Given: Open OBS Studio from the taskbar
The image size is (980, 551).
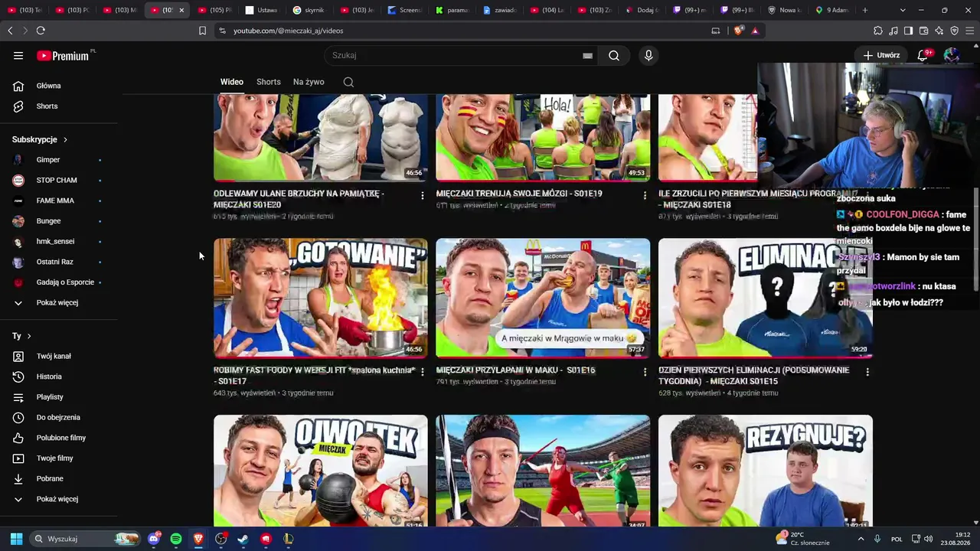Looking at the screenshot, I should coord(221,539).
